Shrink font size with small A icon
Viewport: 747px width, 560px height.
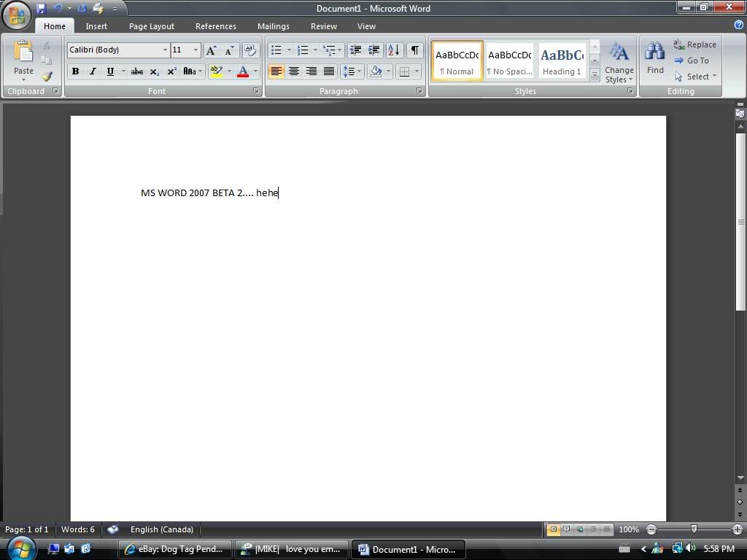pyautogui.click(x=230, y=50)
